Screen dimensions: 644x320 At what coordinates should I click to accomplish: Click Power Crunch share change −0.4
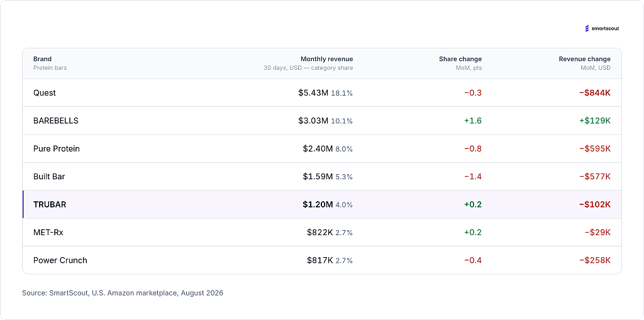[x=473, y=260]
